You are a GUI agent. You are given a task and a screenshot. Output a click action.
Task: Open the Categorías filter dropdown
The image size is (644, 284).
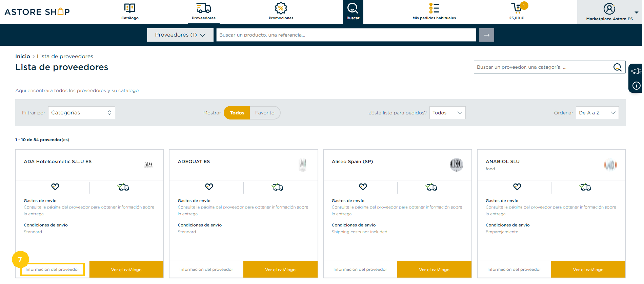[x=82, y=113]
